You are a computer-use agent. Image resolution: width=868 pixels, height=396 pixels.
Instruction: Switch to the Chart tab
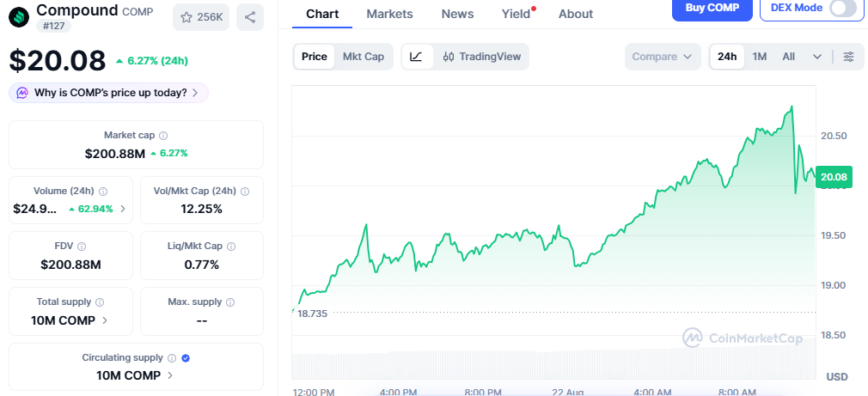pos(322,14)
